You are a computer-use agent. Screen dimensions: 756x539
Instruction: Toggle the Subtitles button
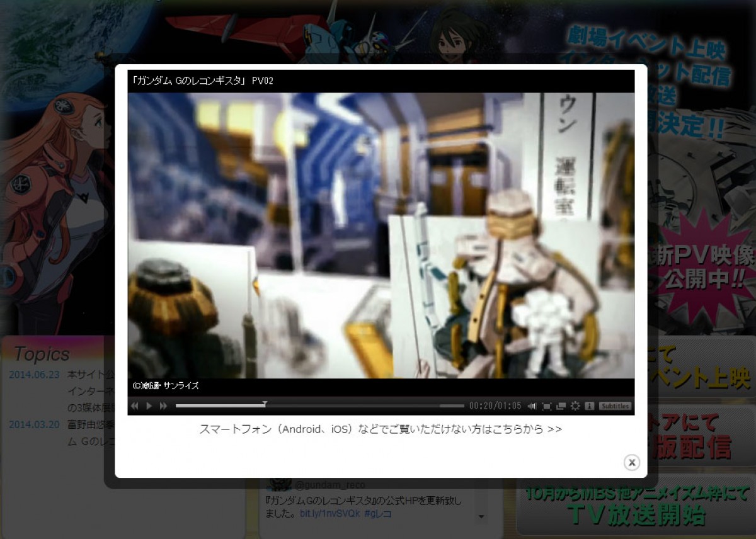(x=615, y=406)
